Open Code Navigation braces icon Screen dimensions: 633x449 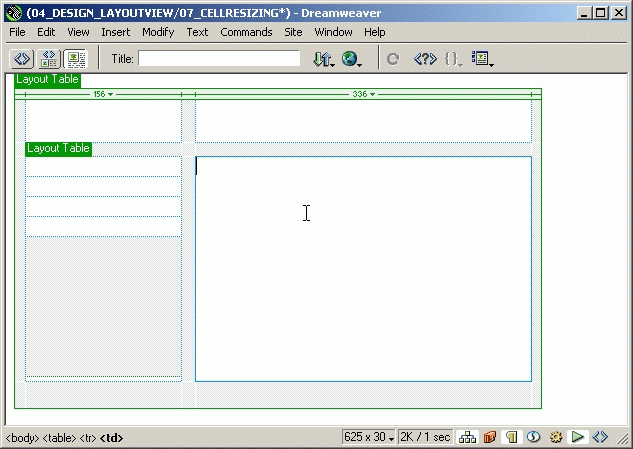tap(453, 59)
